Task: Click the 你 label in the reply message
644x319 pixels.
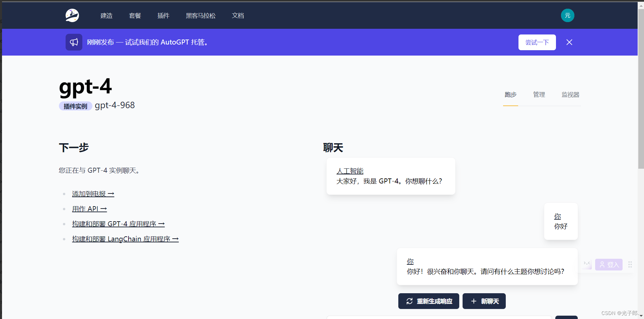Action: click(x=410, y=261)
